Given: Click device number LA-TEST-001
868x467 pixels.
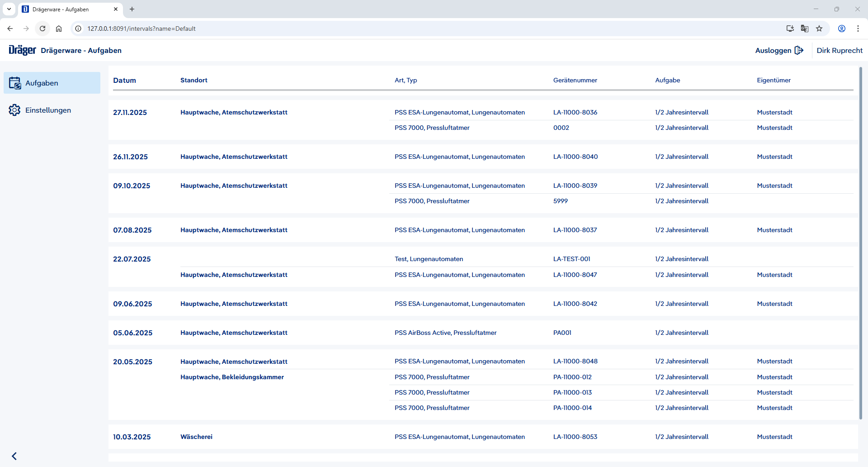Looking at the screenshot, I should 572,259.
